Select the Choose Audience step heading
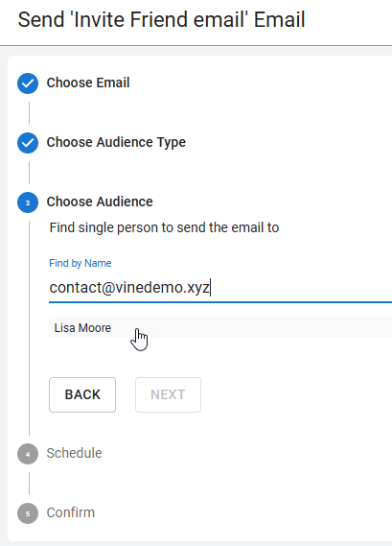This screenshot has height=546, width=392. (100, 202)
